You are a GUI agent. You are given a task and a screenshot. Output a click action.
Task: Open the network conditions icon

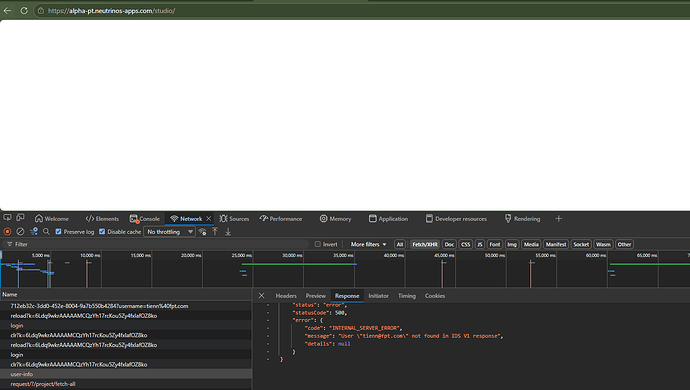coord(202,232)
